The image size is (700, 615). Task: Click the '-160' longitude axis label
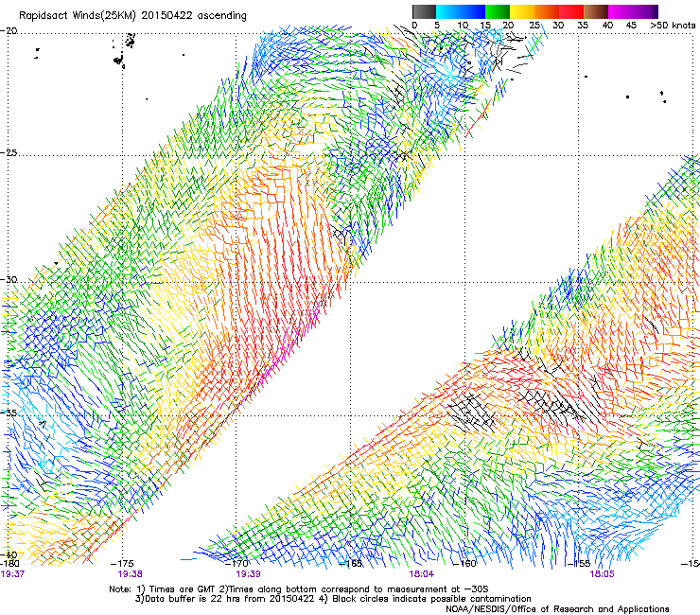464,564
